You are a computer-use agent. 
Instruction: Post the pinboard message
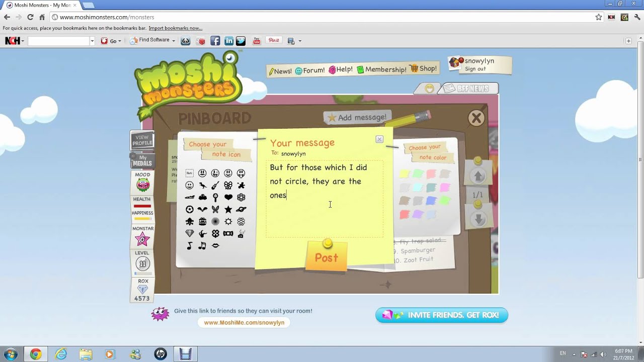327,257
